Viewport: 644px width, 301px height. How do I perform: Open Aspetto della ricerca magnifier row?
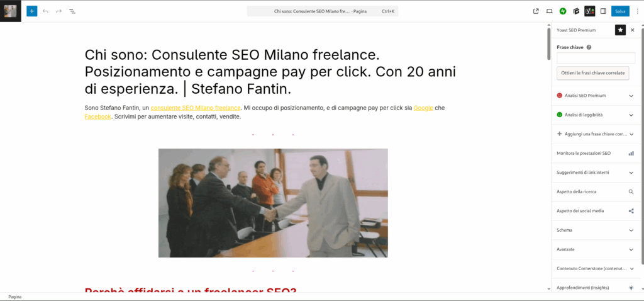(x=595, y=191)
